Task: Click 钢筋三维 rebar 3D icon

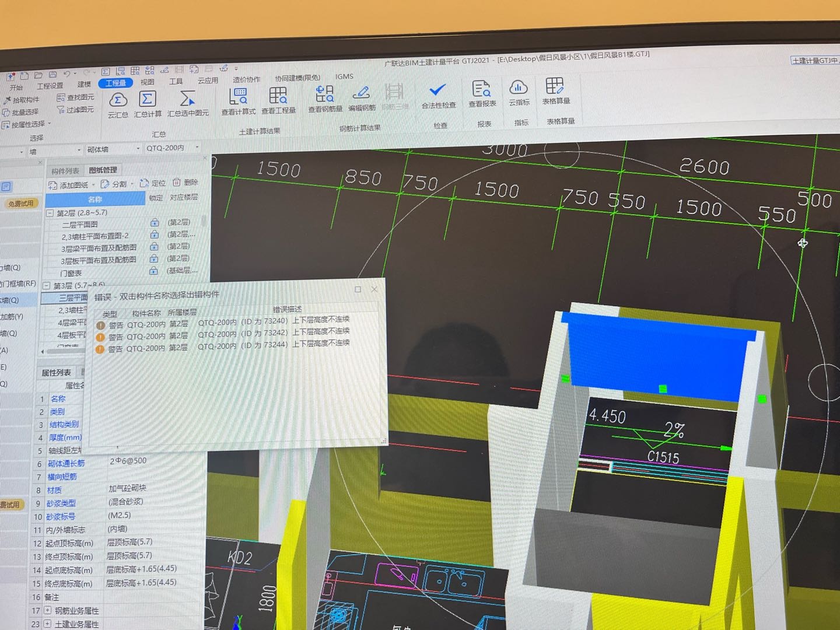Action: pyautogui.click(x=395, y=97)
